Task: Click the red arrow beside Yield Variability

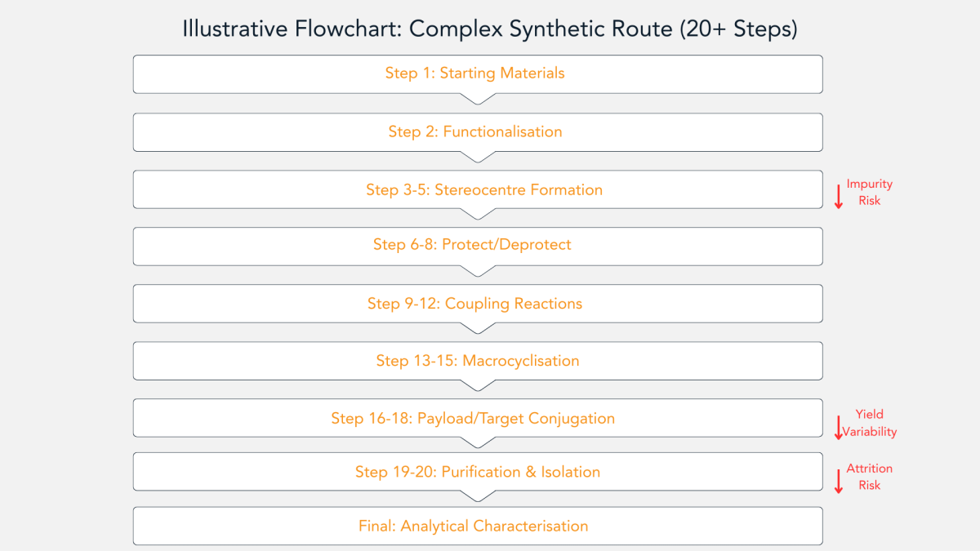Action: (x=838, y=428)
